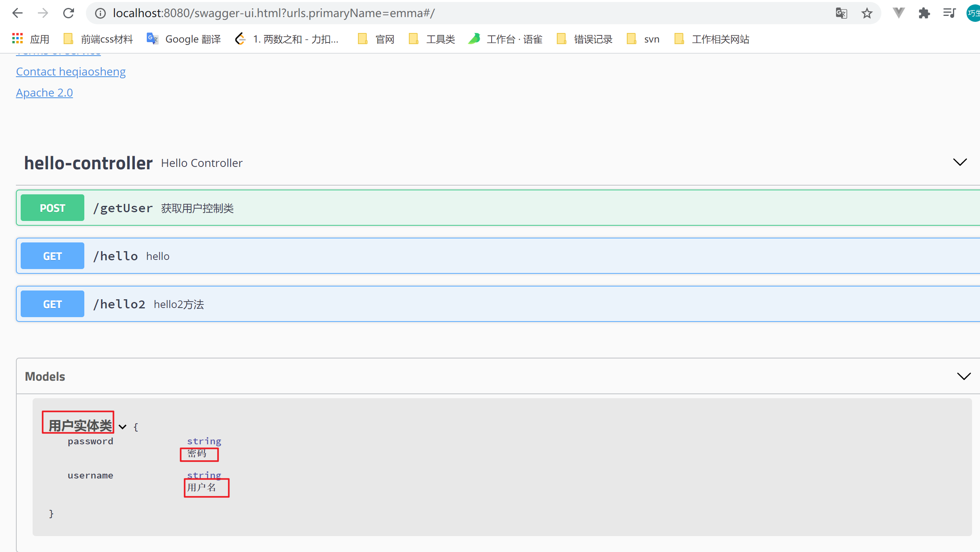Open the Apache 2.0 license link
The image size is (980, 552).
(x=44, y=93)
